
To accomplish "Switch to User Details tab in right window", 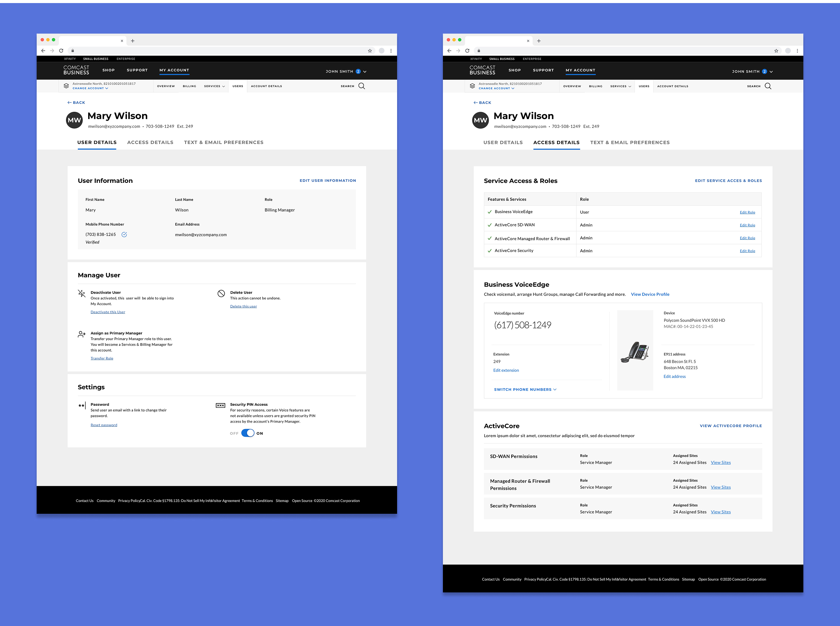I will pos(503,142).
